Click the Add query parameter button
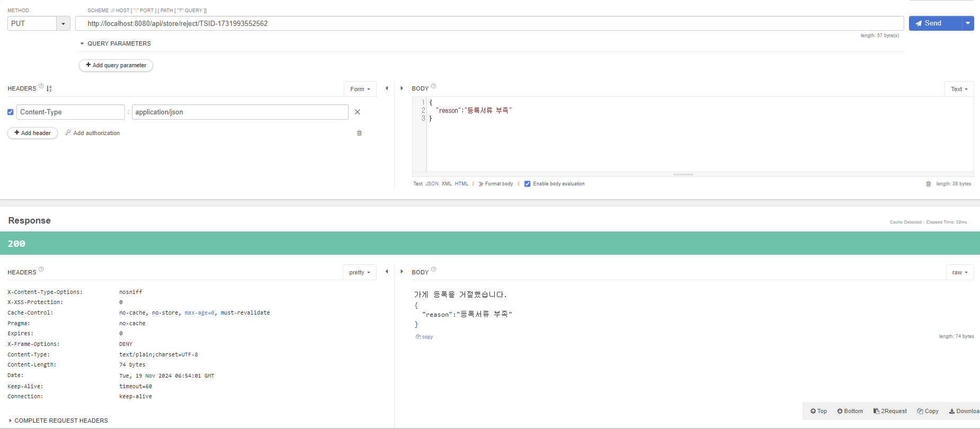This screenshot has height=429, width=980. click(116, 65)
